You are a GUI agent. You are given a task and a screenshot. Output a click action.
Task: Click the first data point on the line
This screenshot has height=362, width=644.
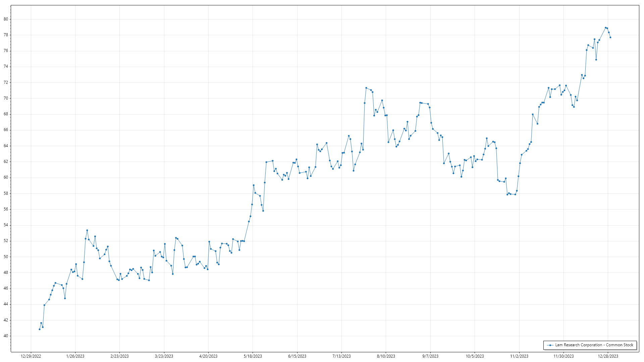pos(40,329)
